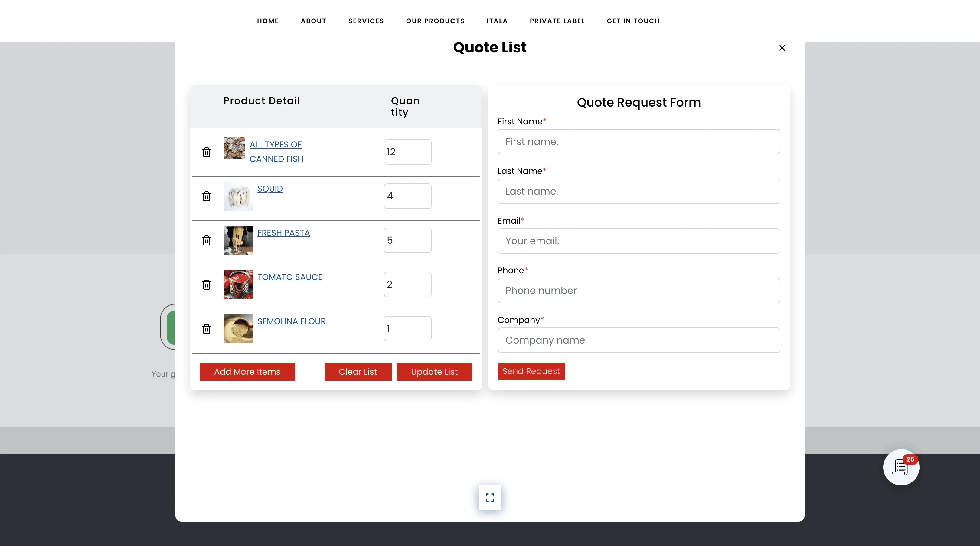Click the fullscreen expand icon
Screen dimensions: 980x546
pos(490,497)
